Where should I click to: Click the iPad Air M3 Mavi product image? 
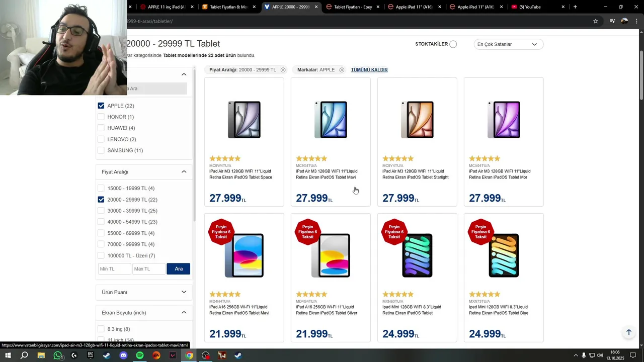(x=331, y=120)
